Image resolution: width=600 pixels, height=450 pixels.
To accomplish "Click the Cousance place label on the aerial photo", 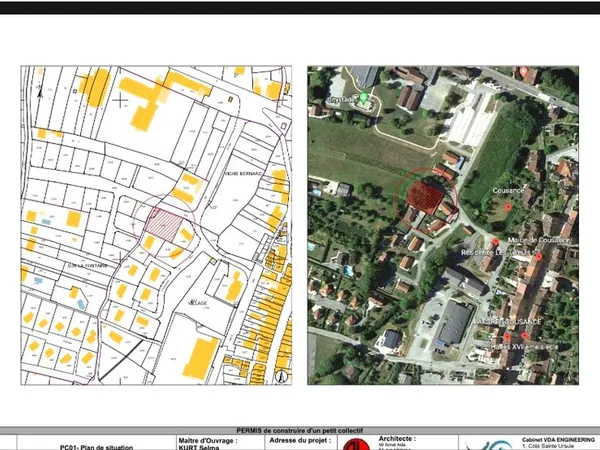I will point(508,191).
